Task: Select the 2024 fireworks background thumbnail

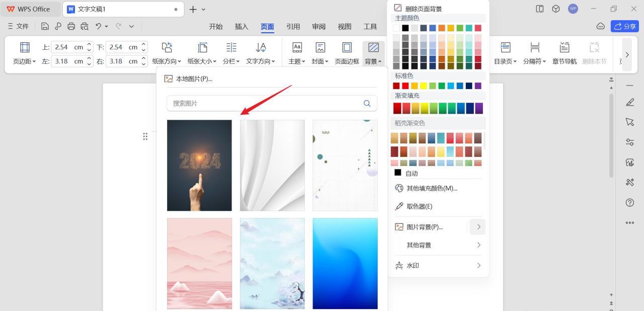Action: click(x=199, y=165)
